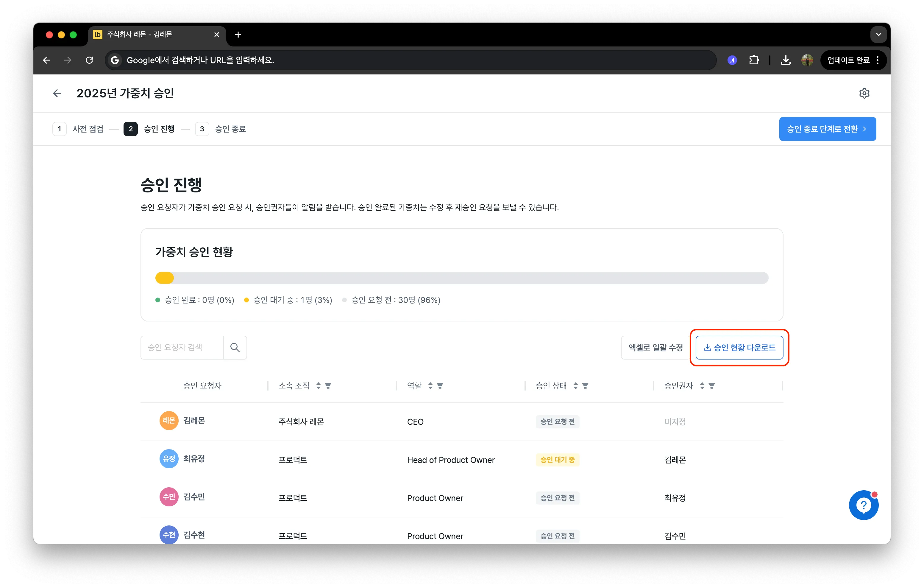Click the purple extension icon in toolbar
Image resolution: width=924 pixels, height=588 pixels.
[x=732, y=60]
